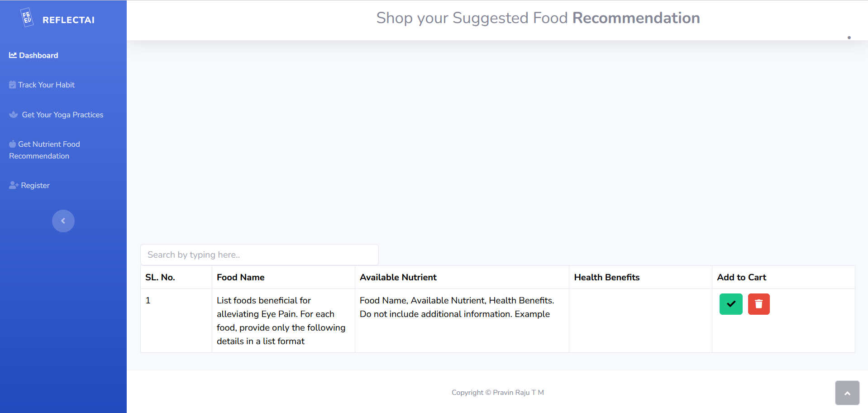Collapse the sidebar with the chevron toggle

tap(63, 221)
